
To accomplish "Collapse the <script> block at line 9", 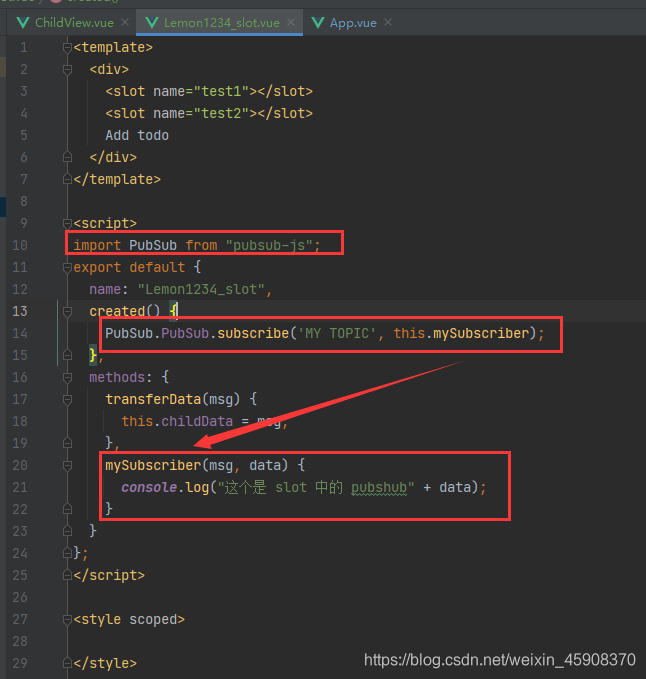I will coord(67,223).
